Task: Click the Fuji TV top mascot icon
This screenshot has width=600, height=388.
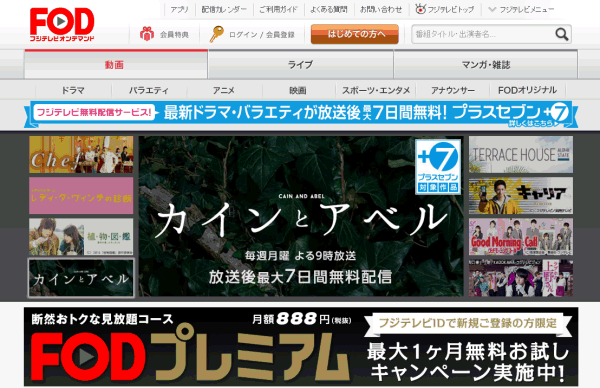Action: (420, 9)
